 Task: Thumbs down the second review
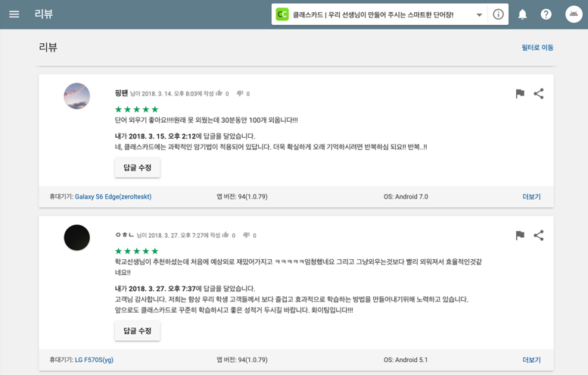(247, 236)
